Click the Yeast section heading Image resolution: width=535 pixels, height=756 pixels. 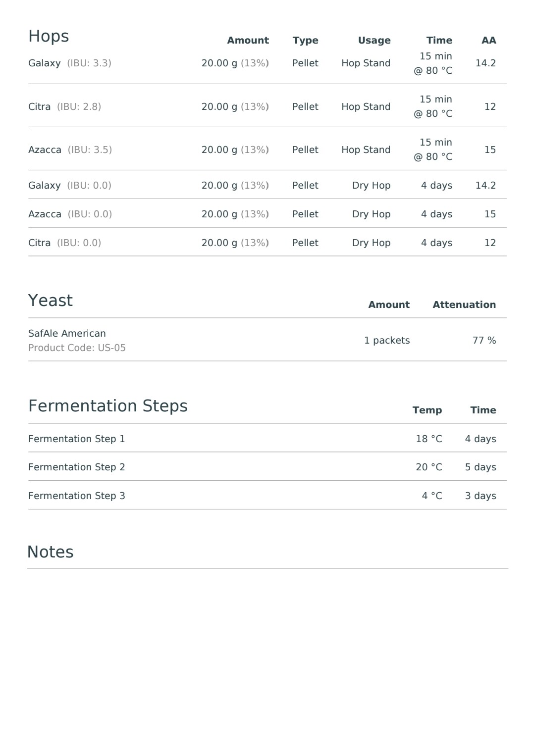click(x=50, y=301)
